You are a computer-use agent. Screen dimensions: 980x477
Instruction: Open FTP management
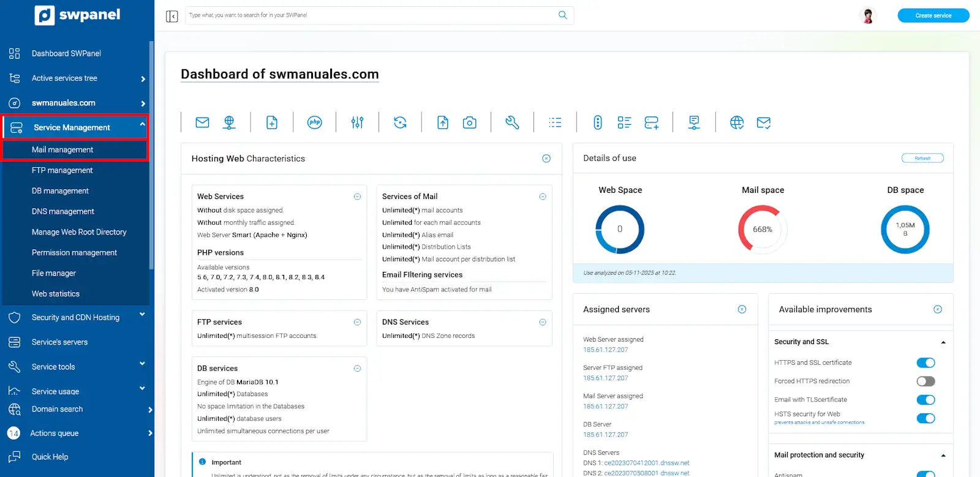[62, 170]
